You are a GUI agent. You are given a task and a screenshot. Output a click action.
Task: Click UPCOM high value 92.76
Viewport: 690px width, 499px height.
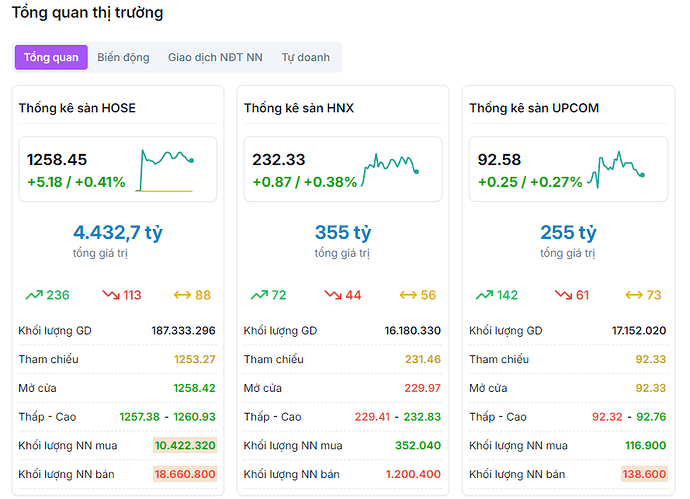coord(651,416)
